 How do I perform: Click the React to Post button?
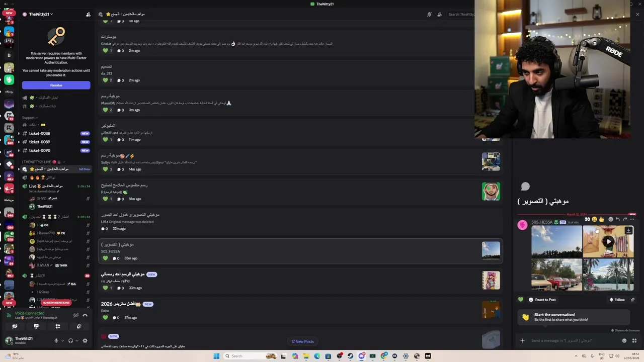[542, 300]
